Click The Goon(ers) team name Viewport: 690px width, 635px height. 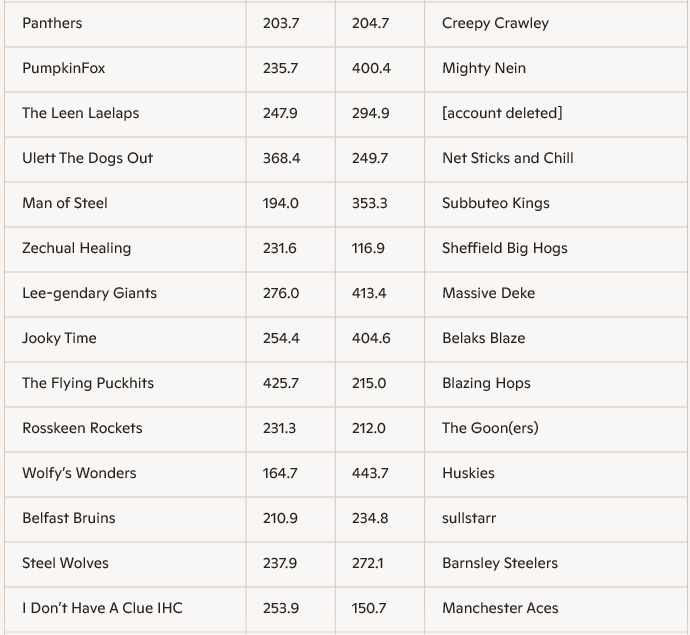pyautogui.click(x=490, y=428)
